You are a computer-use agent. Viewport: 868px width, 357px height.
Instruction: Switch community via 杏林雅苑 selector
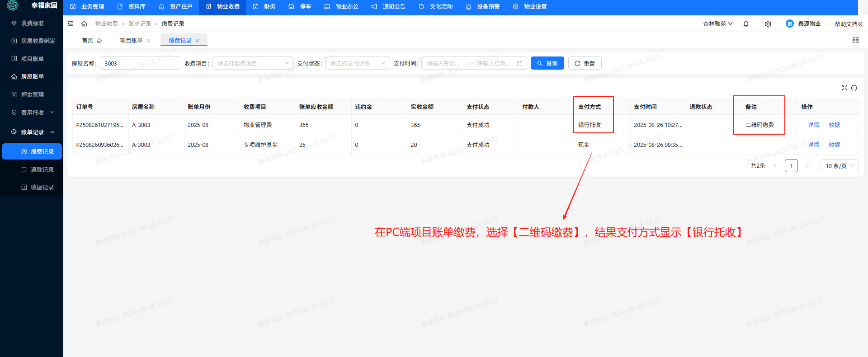717,24
